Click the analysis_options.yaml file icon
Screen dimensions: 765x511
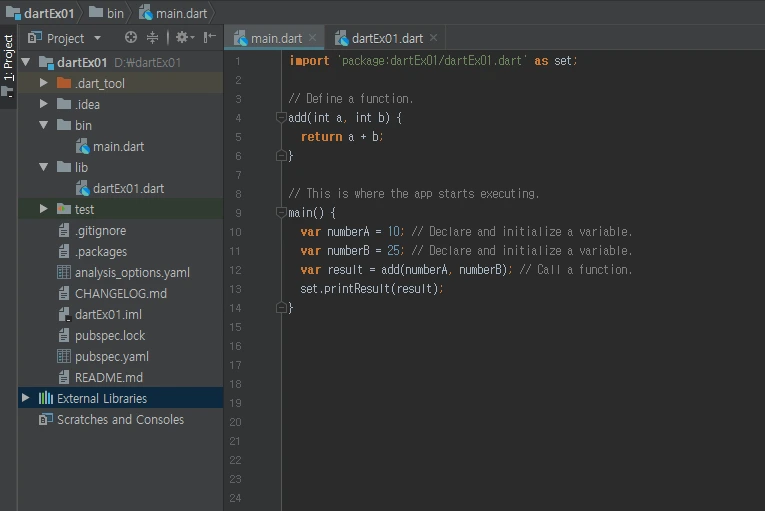pos(64,272)
